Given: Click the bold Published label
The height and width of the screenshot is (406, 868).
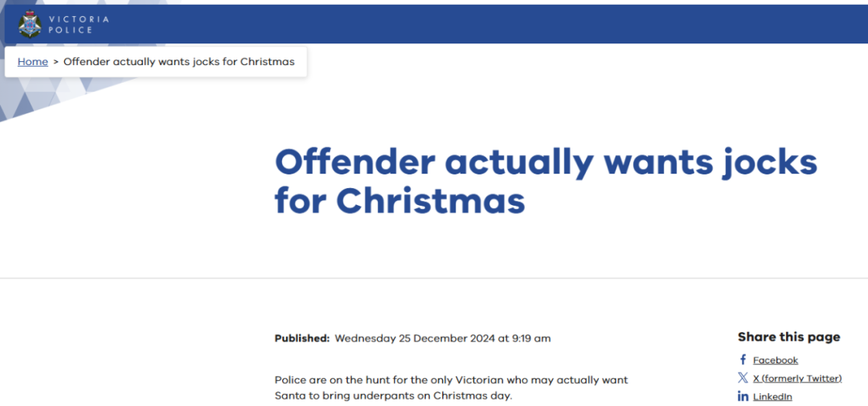Looking at the screenshot, I should (302, 338).
